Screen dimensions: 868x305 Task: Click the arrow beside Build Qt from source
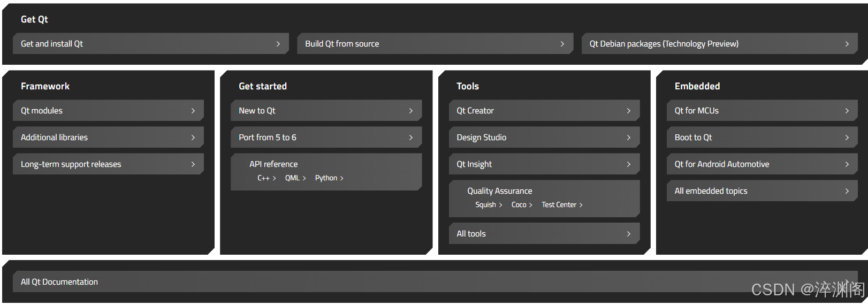(562, 44)
